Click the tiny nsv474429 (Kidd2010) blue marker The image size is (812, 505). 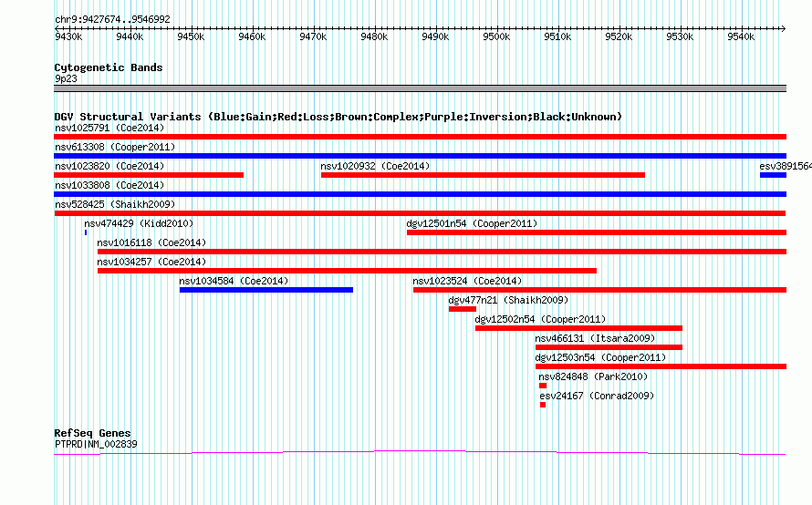tap(86, 232)
